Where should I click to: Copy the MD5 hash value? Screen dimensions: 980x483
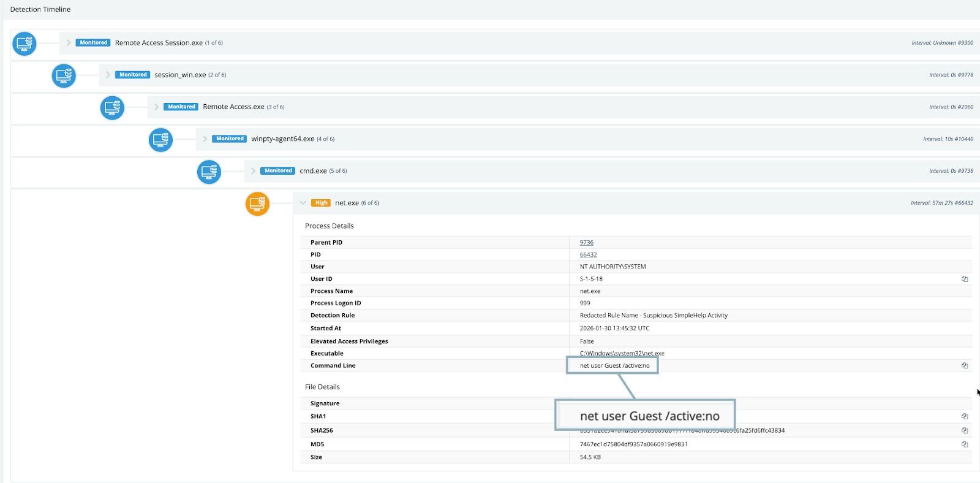[965, 444]
